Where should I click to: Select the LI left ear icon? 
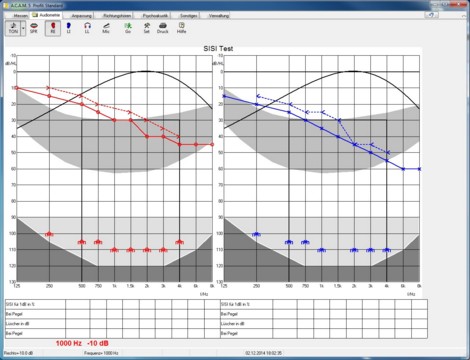[x=69, y=28]
